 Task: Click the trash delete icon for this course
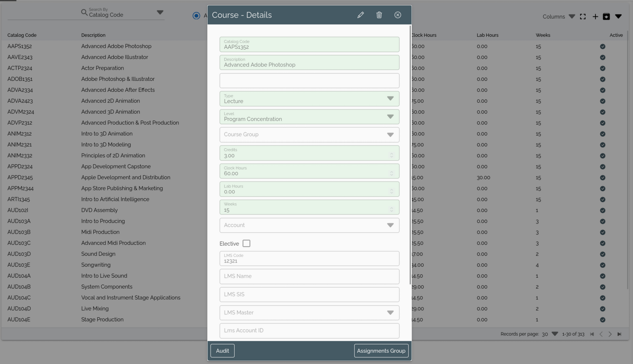click(x=379, y=15)
